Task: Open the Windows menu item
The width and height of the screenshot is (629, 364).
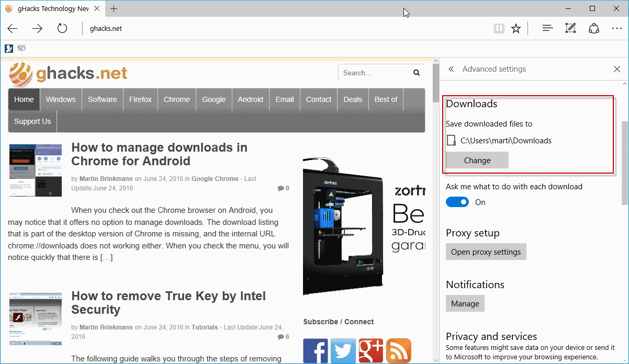Action: point(61,99)
